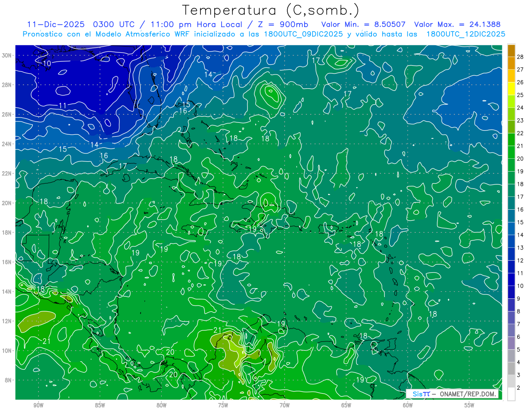Click the purple swatch between 7 and 8
The width and height of the screenshot is (532, 411).
[511, 318]
